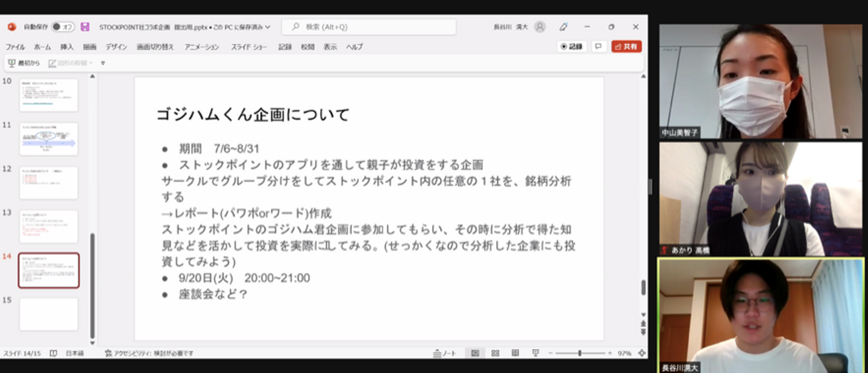
Task: Open the ホーム ribbon tab
Action: (x=42, y=46)
